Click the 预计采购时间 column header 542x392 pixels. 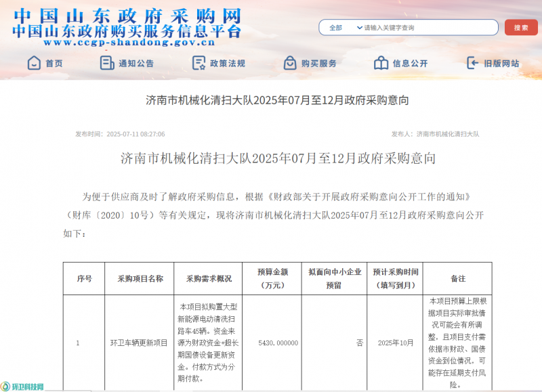coord(395,279)
